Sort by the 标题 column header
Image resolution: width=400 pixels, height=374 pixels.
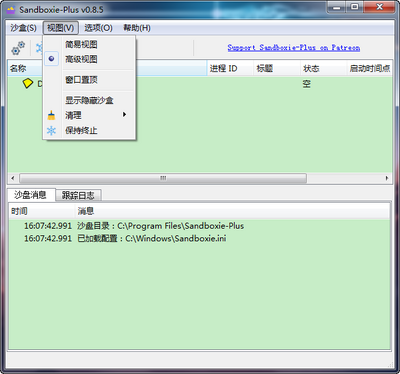pyautogui.click(x=277, y=69)
